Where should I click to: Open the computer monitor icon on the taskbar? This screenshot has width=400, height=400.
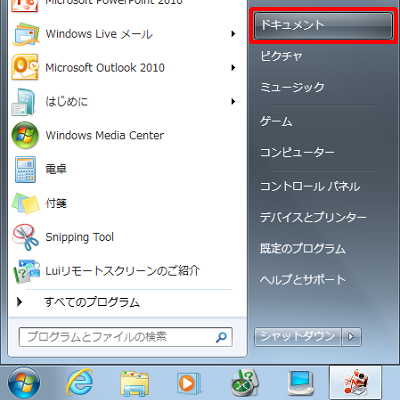click(x=301, y=383)
